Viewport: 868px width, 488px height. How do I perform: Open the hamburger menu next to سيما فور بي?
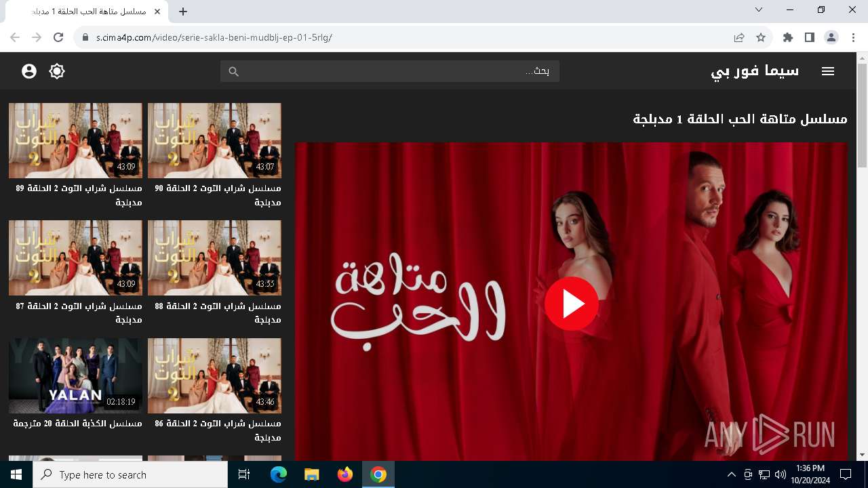(x=827, y=71)
